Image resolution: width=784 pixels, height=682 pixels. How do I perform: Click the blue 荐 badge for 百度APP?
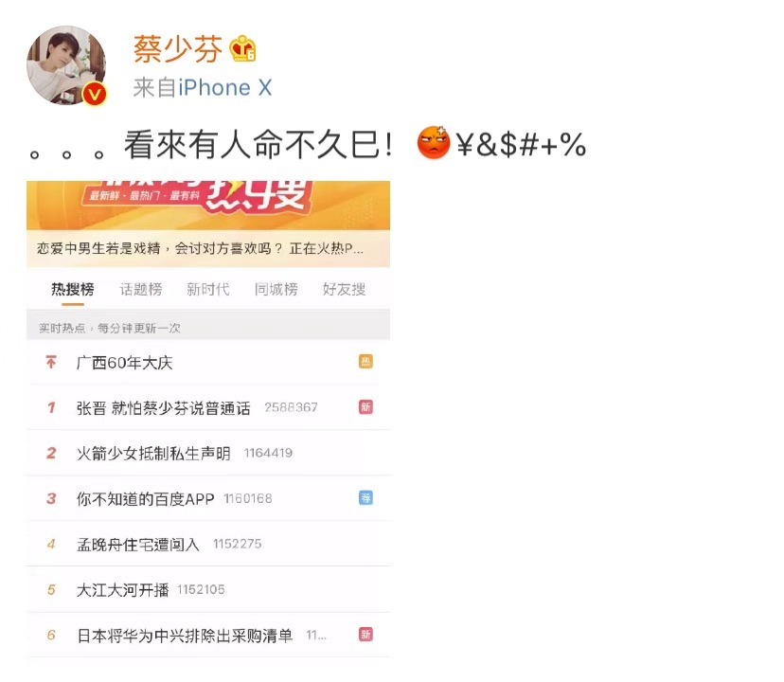tap(365, 498)
